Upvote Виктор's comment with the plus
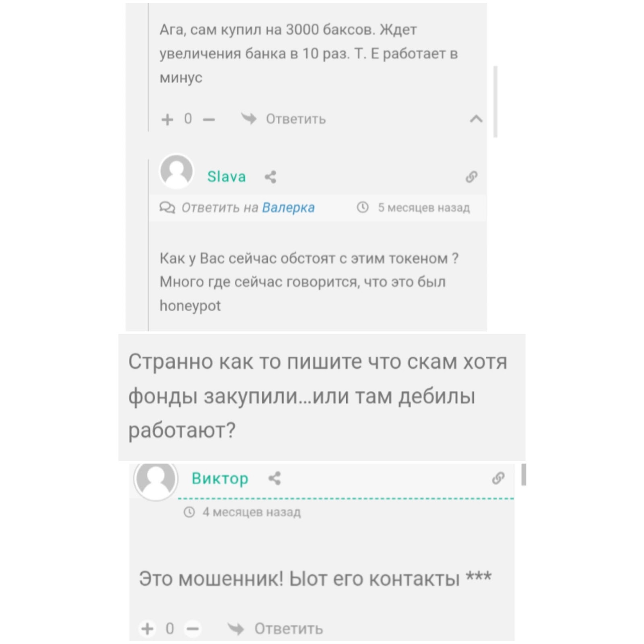The image size is (644, 644). 147,628
